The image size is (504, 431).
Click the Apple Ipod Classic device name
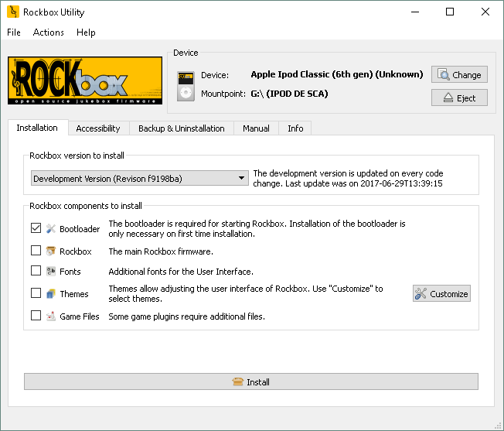(337, 74)
